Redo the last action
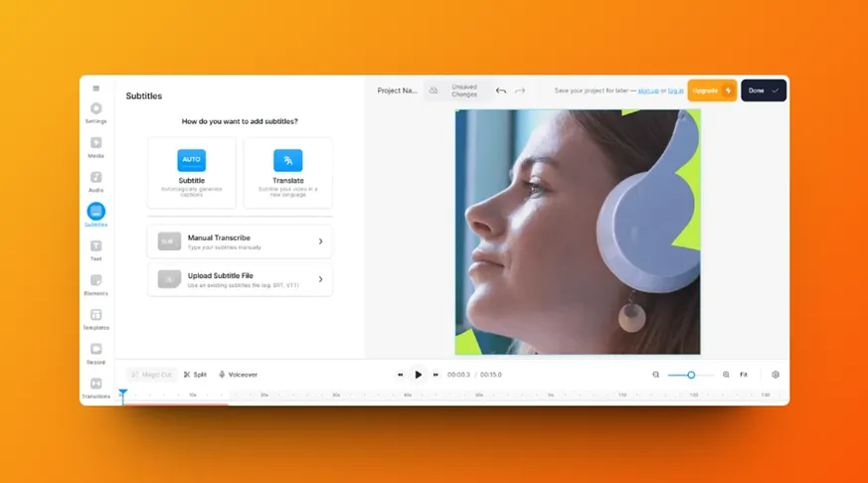 (520, 90)
